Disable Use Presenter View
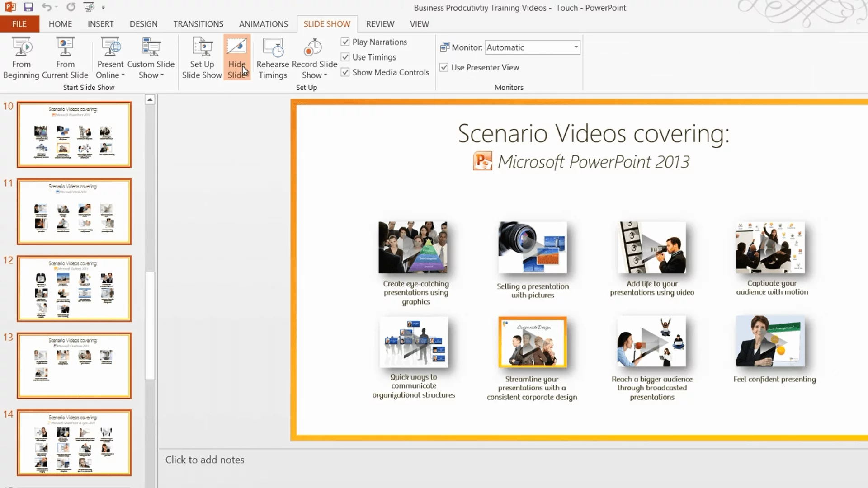 click(444, 67)
